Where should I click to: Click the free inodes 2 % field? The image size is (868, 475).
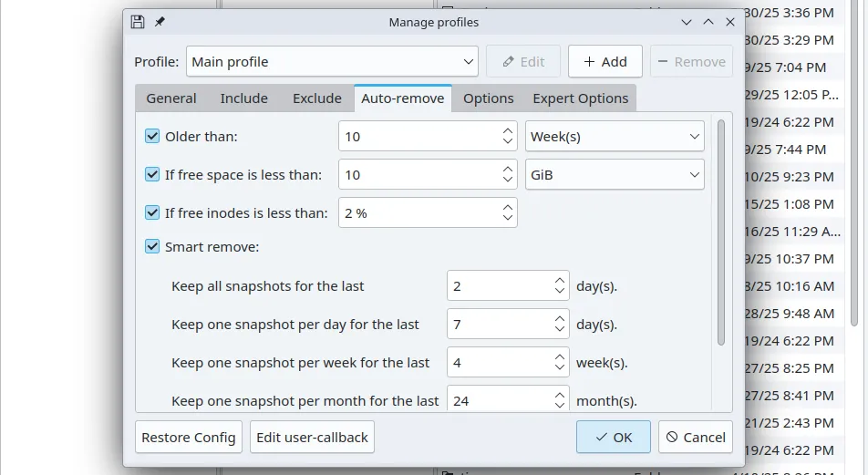[x=419, y=213]
